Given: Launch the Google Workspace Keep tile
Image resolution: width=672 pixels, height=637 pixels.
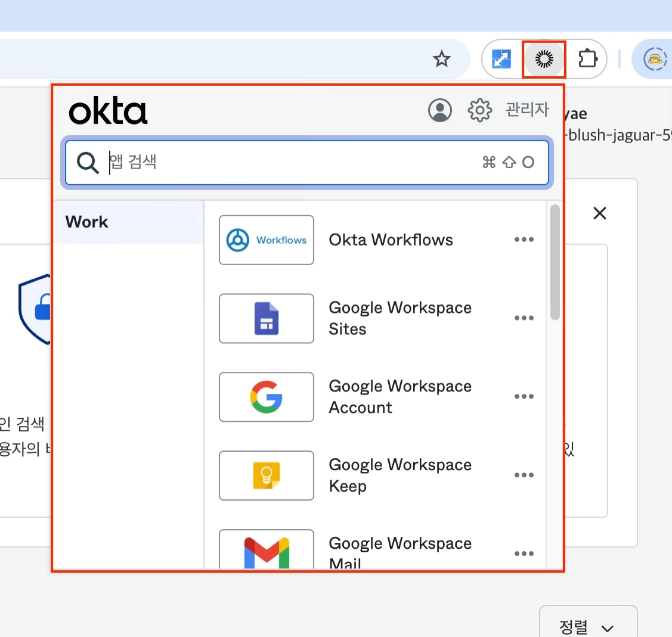Looking at the screenshot, I should click(x=266, y=476).
